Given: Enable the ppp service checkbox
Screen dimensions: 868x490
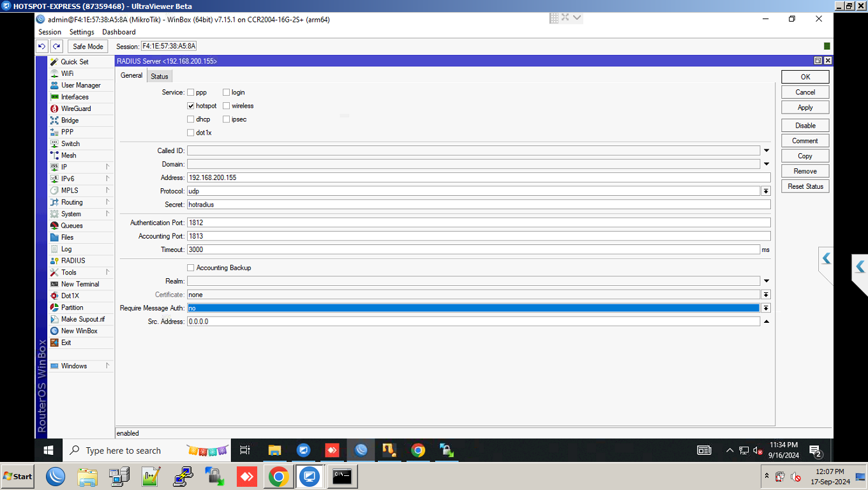Looking at the screenshot, I should [x=191, y=93].
